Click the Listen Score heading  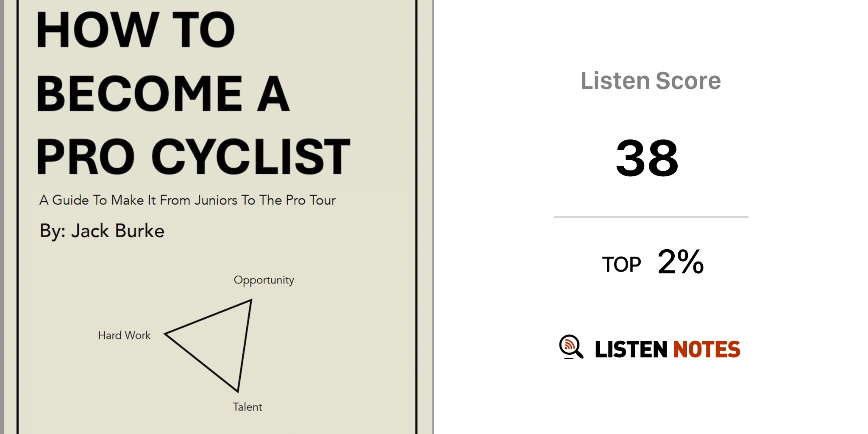[651, 81]
